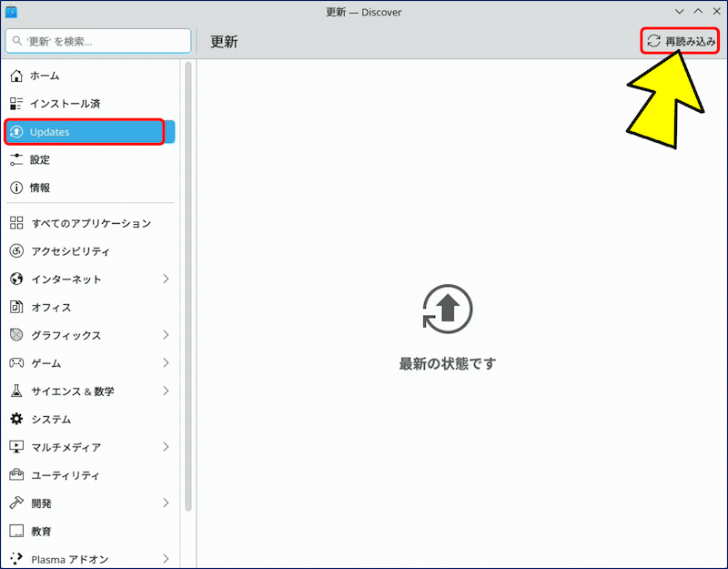Click the Home house icon in sidebar
Screen dimensions: 728x569
[16, 76]
